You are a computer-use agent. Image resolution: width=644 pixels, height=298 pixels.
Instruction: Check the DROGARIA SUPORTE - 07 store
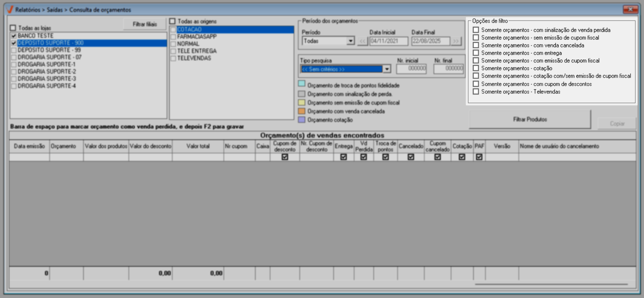[14, 57]
